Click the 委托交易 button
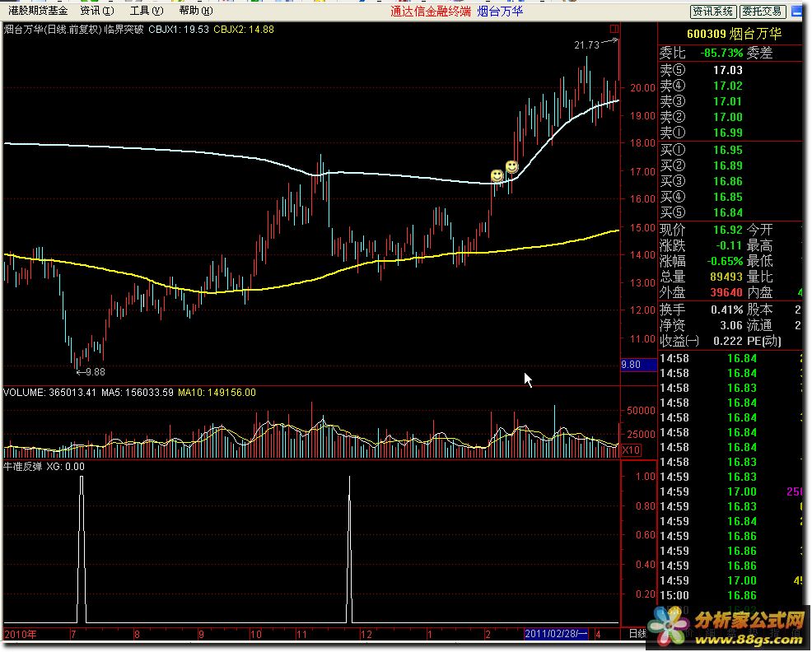Image resolution: width=812 pixels, height=652 pixels. click(762, 11)
